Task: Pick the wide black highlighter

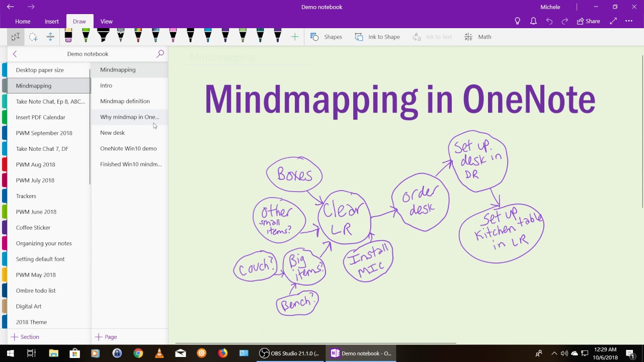Action: (x=103, y=36)
